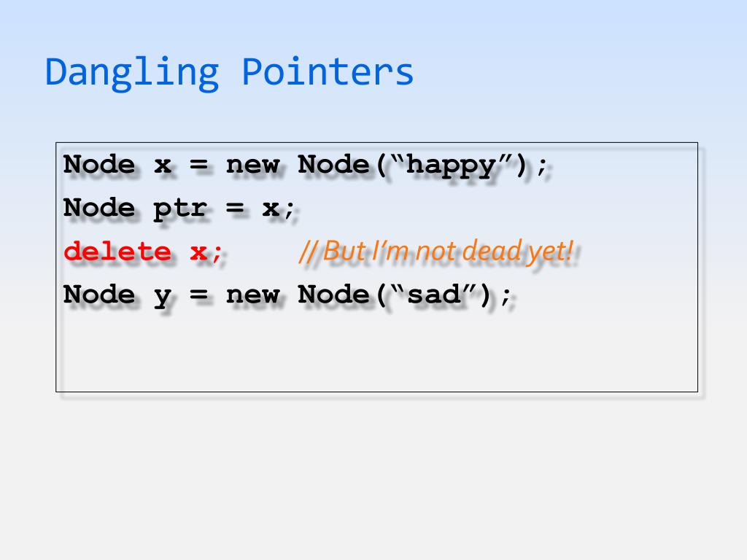Click the variable name ptr
The height and width of the screenshot is (560, 747).
click(180, 210)
